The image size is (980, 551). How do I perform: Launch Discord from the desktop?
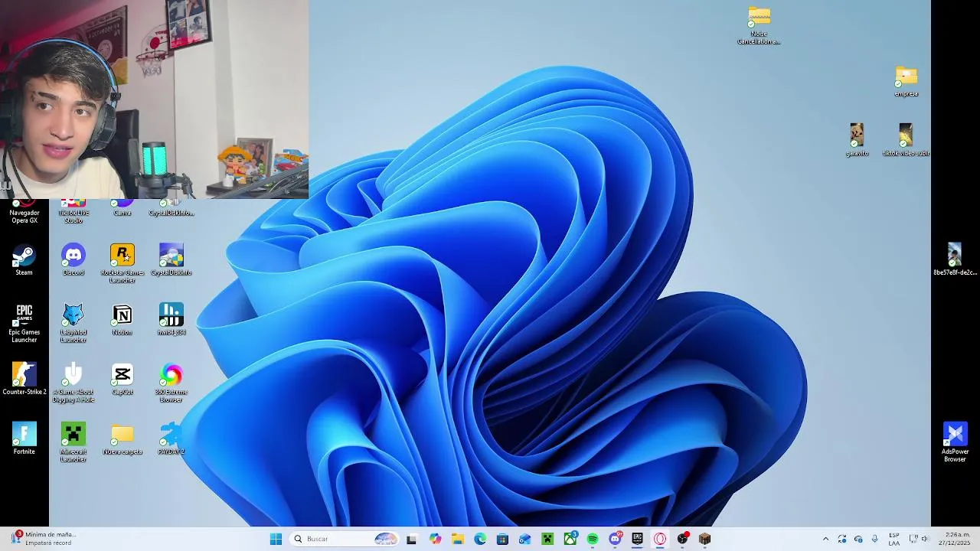coord(73,260)
